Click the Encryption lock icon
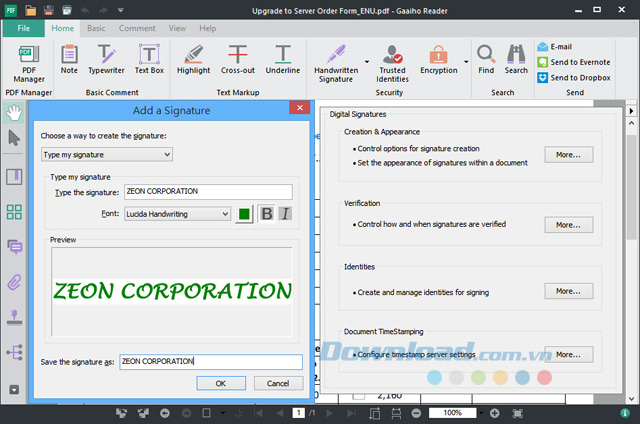This screenshot has height=424, width=640. pos(438,55)
